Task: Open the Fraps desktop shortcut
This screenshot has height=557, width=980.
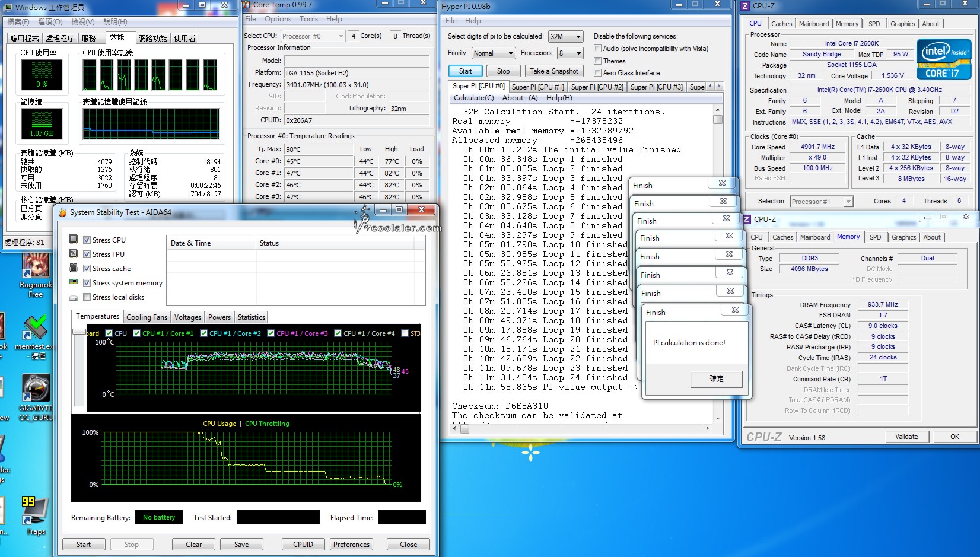Action: coord(36,515)
